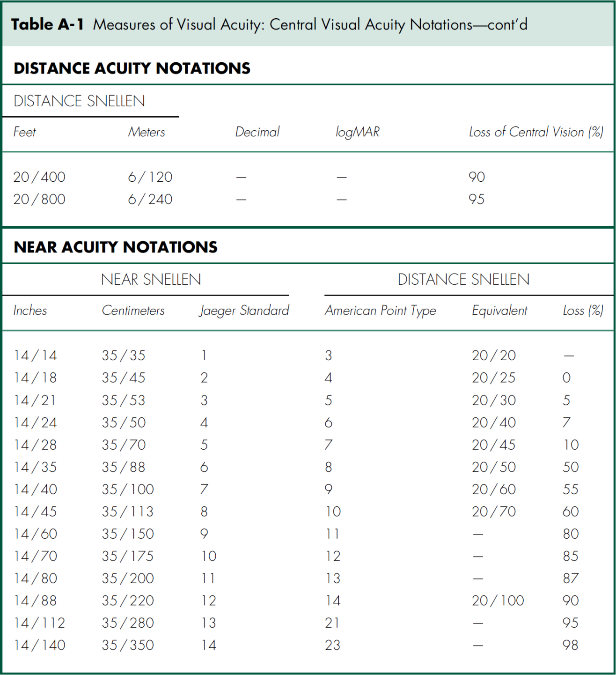This screenshot has height=675, width=616.
Task: Click the Decimal column header
Action: [x=257, y=132]
